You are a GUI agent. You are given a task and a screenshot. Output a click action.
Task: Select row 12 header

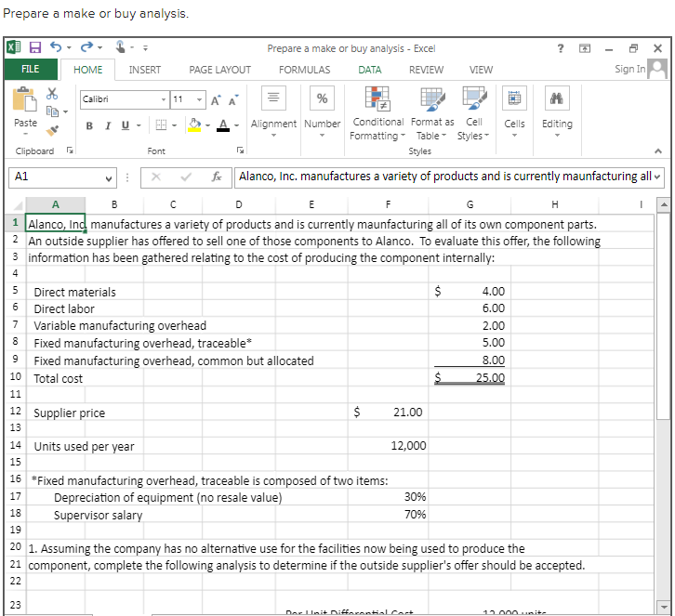point(15,412)
